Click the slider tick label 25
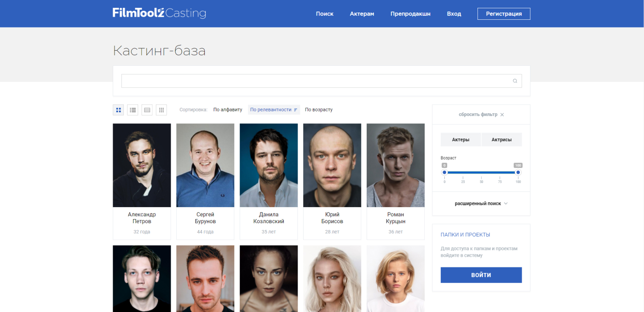 (463, 182)
